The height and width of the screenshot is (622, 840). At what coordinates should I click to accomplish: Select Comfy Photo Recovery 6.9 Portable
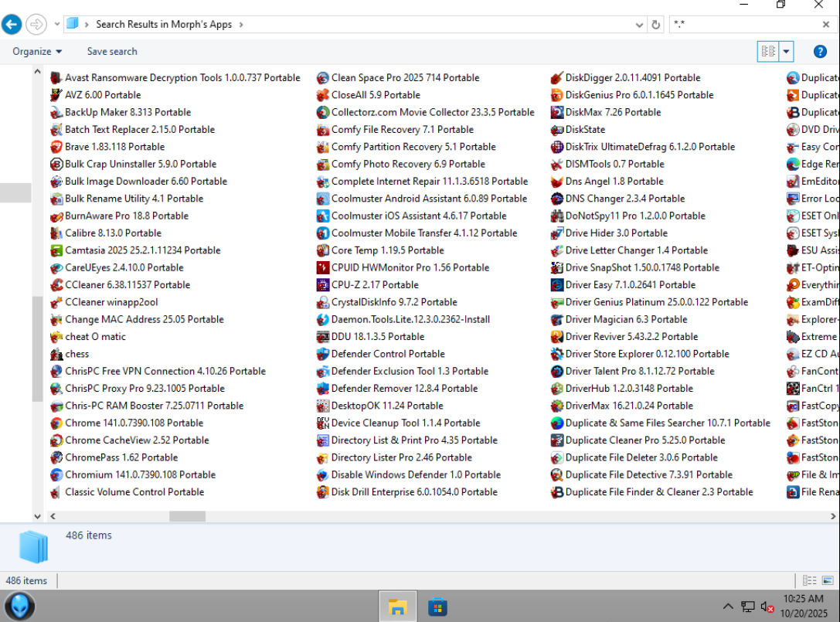[408, 164]
